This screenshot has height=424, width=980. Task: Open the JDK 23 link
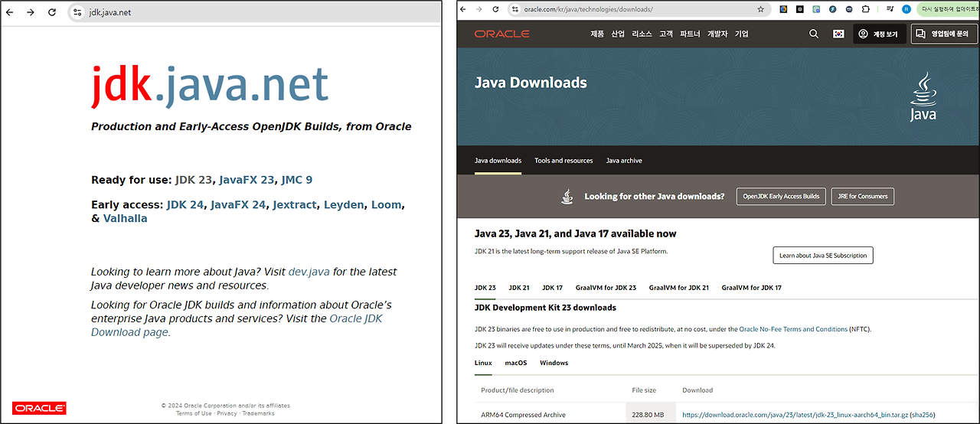click(x=194, y=180)
